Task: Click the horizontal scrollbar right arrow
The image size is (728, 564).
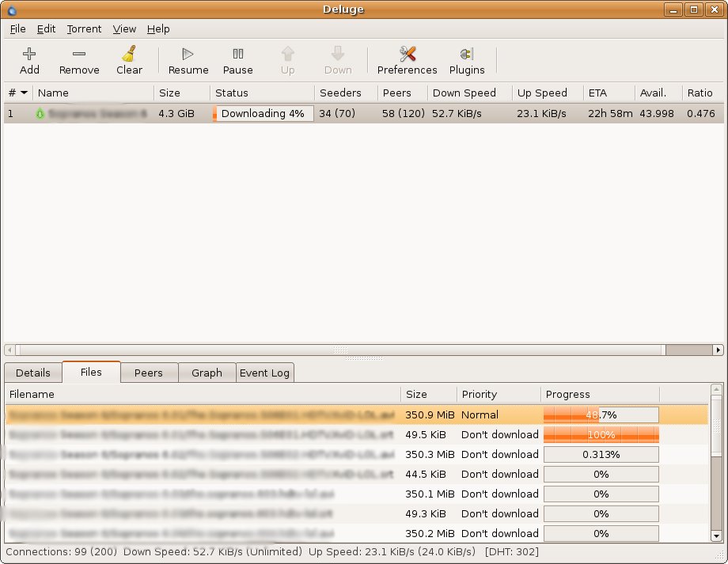Action: point(718,350)
